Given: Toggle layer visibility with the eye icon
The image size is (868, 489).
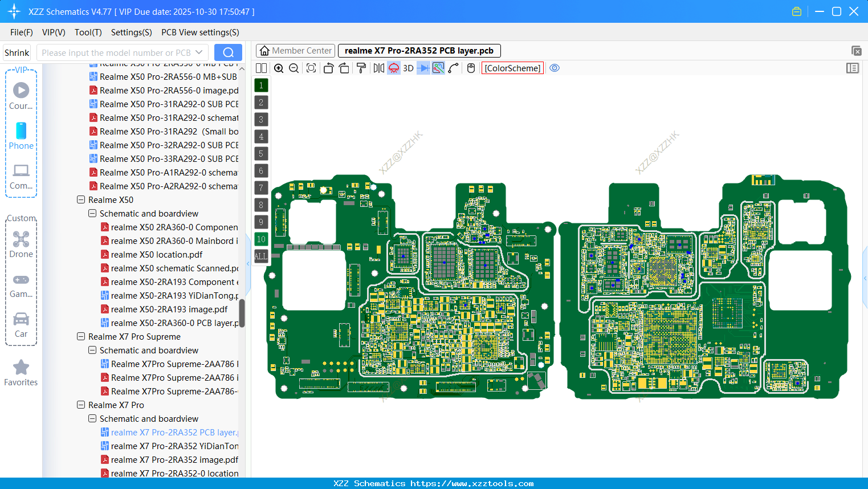Looking at the screenshot, I should click(554, 68).
